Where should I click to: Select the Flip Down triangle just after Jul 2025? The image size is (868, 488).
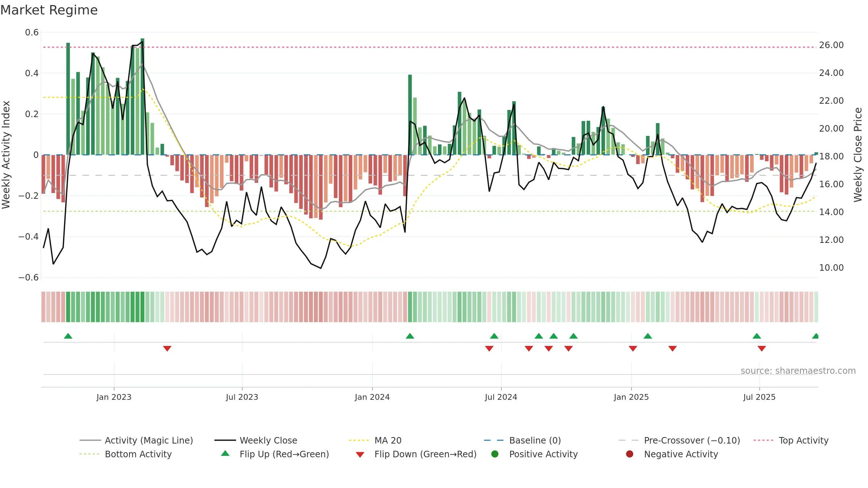pyautogui.click(x=762, y=348)
